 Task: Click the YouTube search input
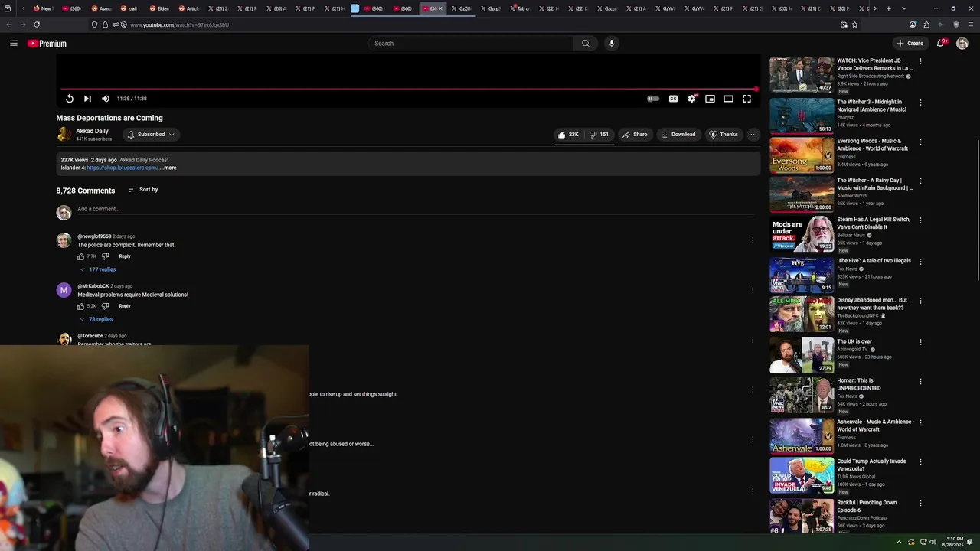471,44
